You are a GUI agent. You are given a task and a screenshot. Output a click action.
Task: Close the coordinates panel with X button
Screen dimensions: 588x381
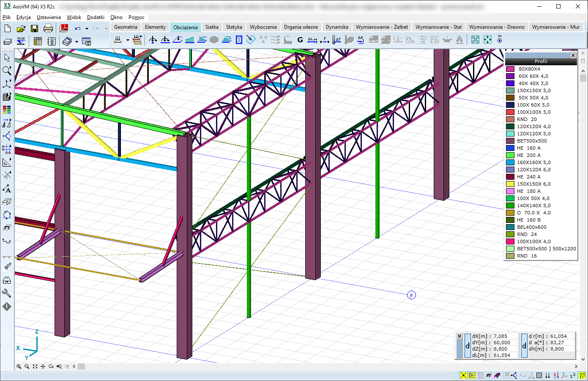[459, 336]
